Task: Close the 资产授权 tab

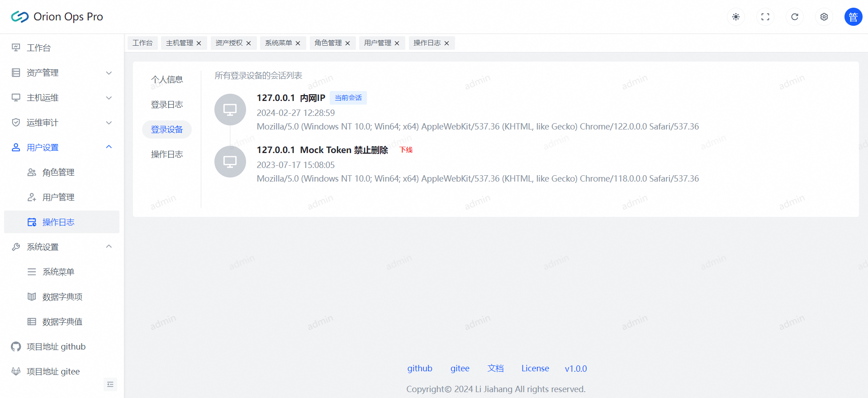Action: [248, 43]
